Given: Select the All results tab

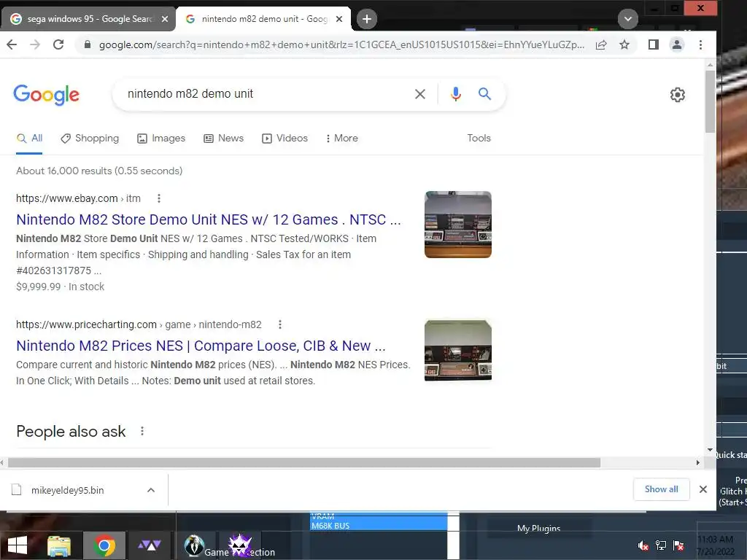Looking at the screenshot, I should point(29,138).
